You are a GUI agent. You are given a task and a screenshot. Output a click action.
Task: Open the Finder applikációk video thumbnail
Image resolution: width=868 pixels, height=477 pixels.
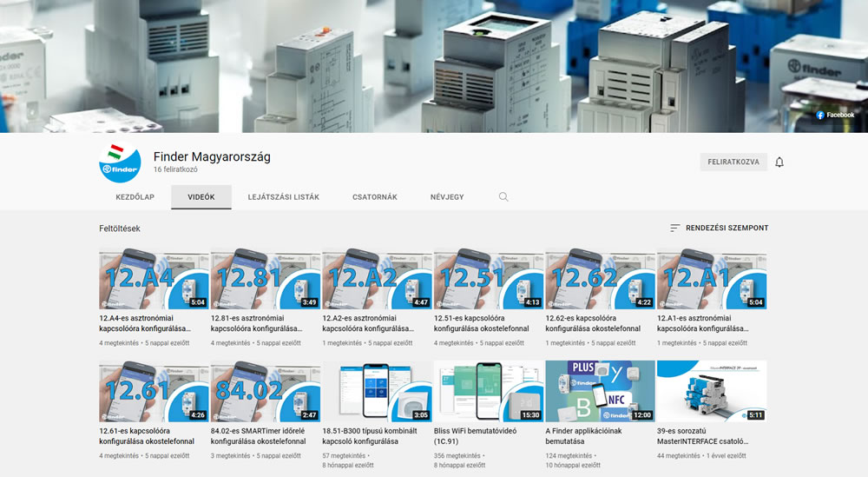tap(600, 391)
